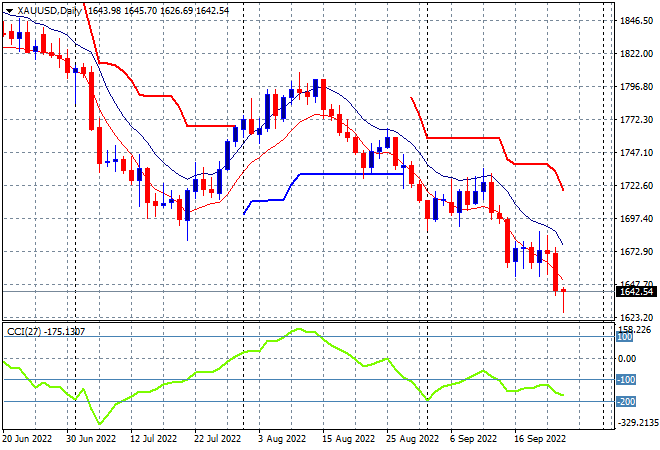The height and width of the screenshot is (450, 660).
Task: Click the OHLC values 1643.98 1645.70 1626.69 1642.54
Action: pyautogui.click(x=158, y=11)
